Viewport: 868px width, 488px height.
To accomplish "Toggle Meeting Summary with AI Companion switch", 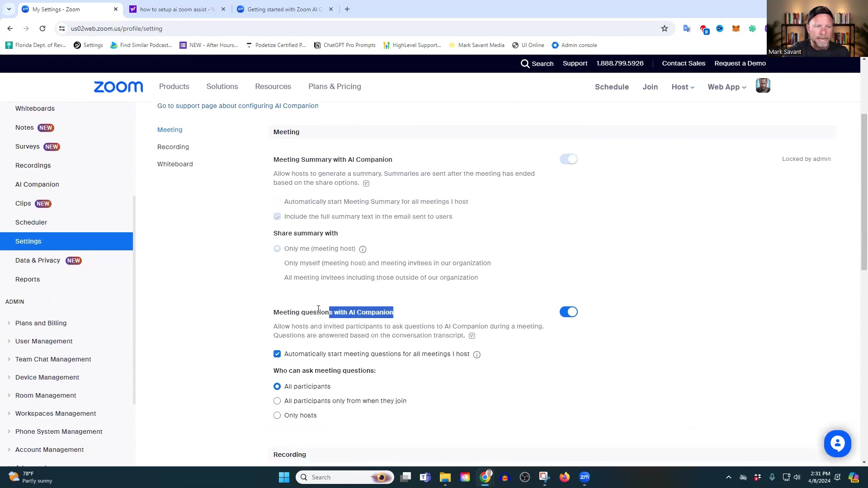I will tap(568, 159).
